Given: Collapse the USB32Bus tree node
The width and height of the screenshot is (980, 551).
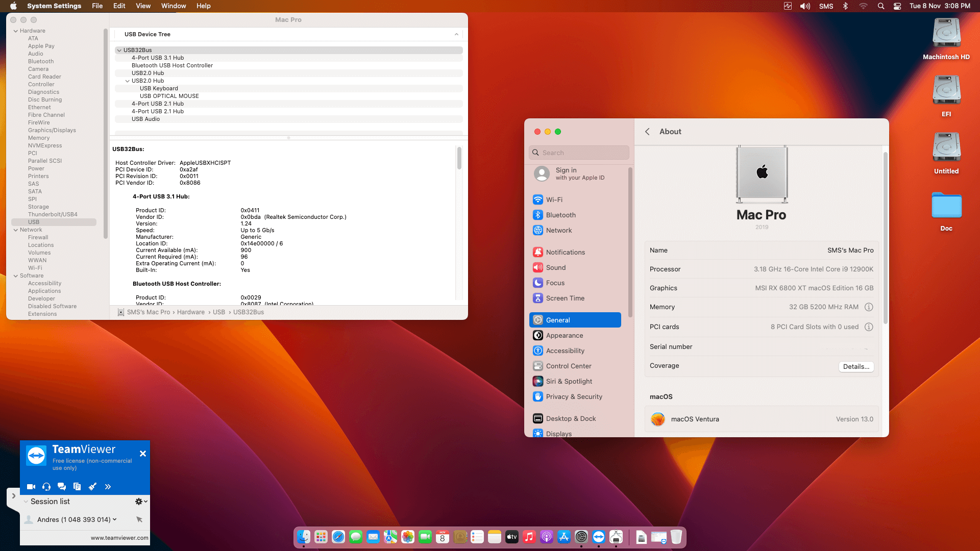Looking at the screenshot, I should click(119, 51).
